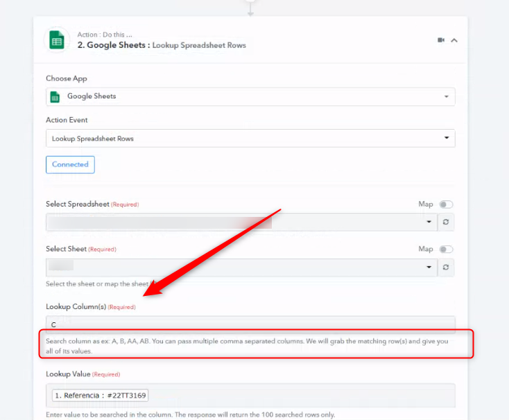Click the 'Action : Do this ...' label
Screen dimensions: 509x420
click(105, 35)
